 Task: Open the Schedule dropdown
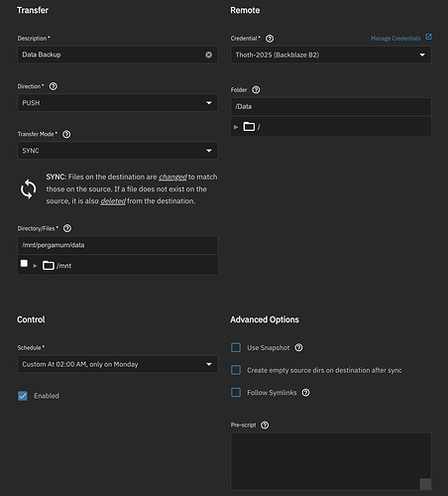(x=118, y=364)
